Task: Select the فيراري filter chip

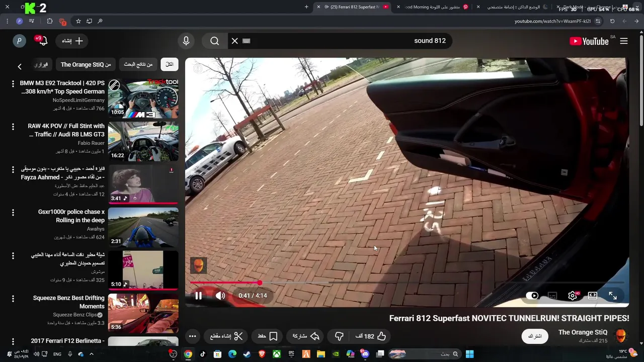Action: coord(42,64)
